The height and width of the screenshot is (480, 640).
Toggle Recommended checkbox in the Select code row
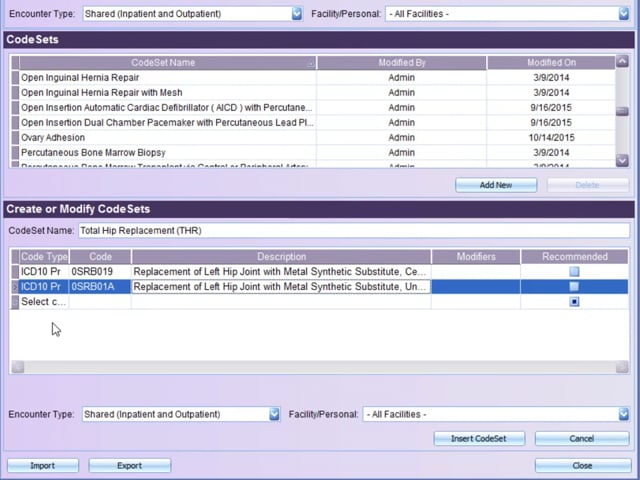click(574, 302)
